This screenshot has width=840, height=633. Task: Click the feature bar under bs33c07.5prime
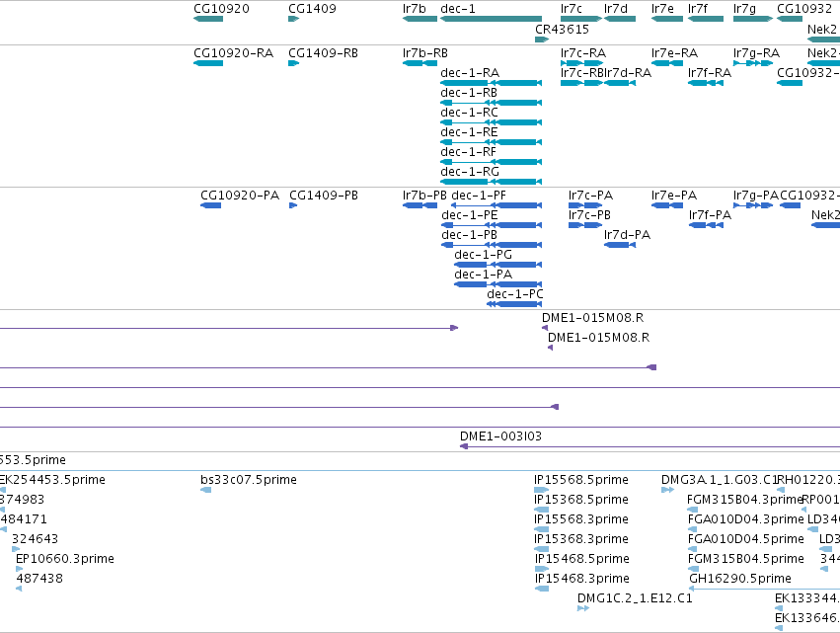pyautogui.click(x=205, y=490)
